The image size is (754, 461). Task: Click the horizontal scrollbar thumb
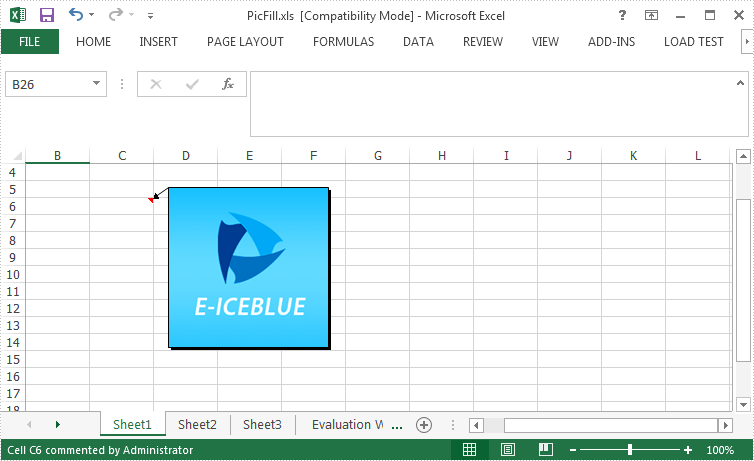[x=611, y=425]
